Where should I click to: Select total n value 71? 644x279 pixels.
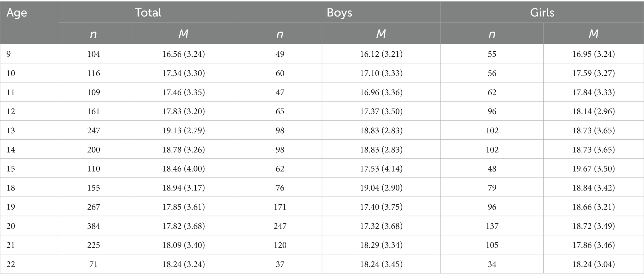click(x=93, y=264)
